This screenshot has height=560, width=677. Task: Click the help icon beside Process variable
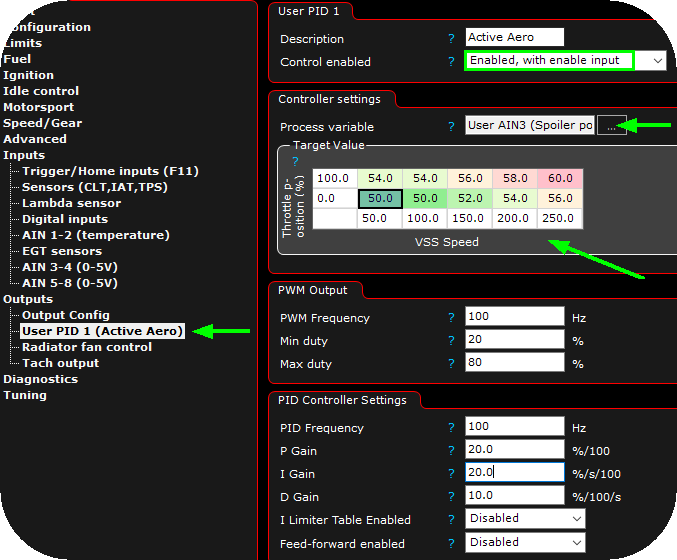point(451,127)
